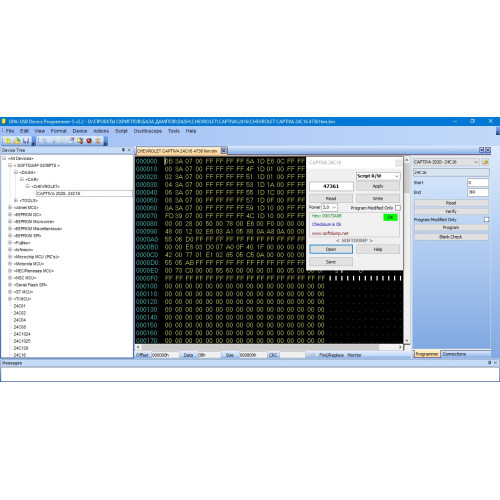Click the orange sigma toolbar icon
The image size is (500, 500).
point(98,141)
